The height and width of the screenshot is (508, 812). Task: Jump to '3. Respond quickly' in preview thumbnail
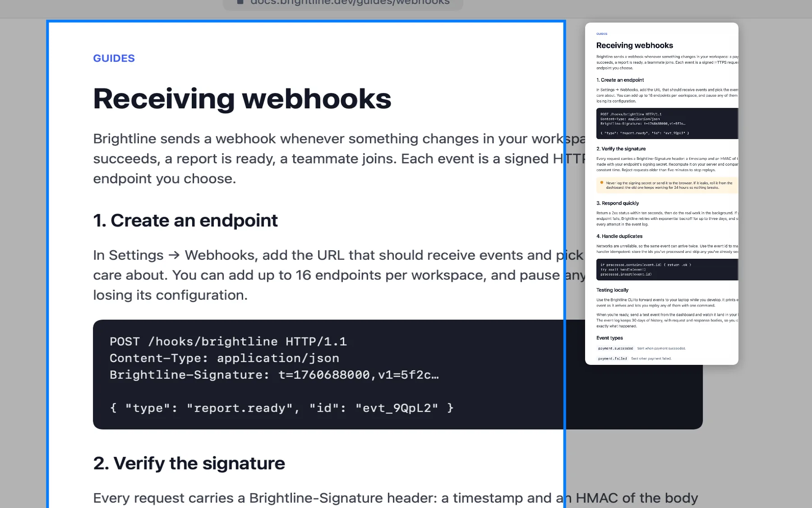click(x=618, y=203)
